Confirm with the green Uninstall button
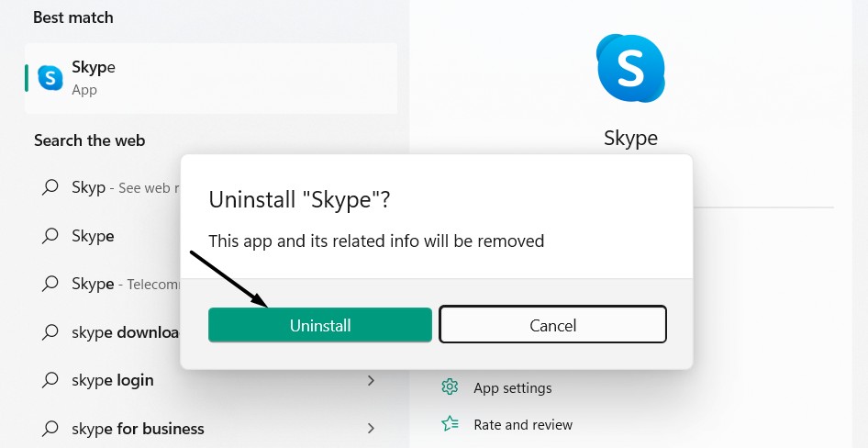The height and width of the screenshot is (448, 868). (320, 325)
